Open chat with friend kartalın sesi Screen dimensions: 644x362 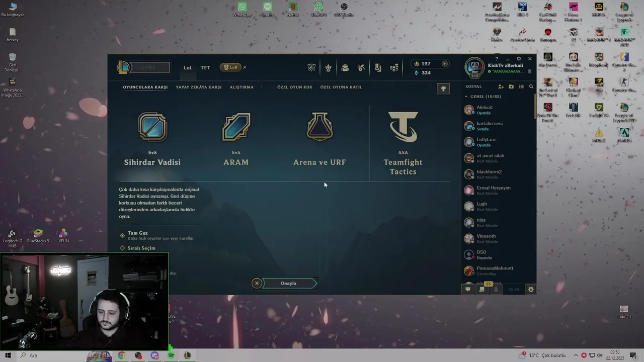click(x=498, y=126)
